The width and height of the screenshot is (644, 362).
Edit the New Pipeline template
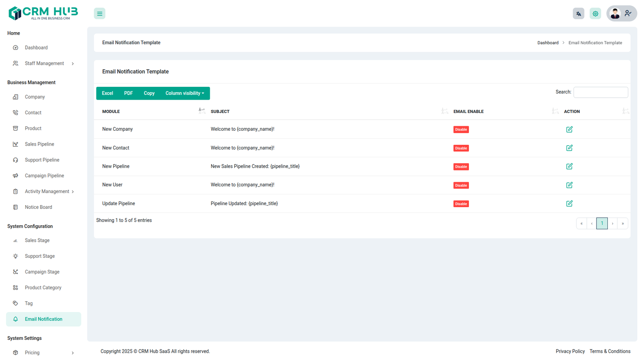click(x=569, y=167)
